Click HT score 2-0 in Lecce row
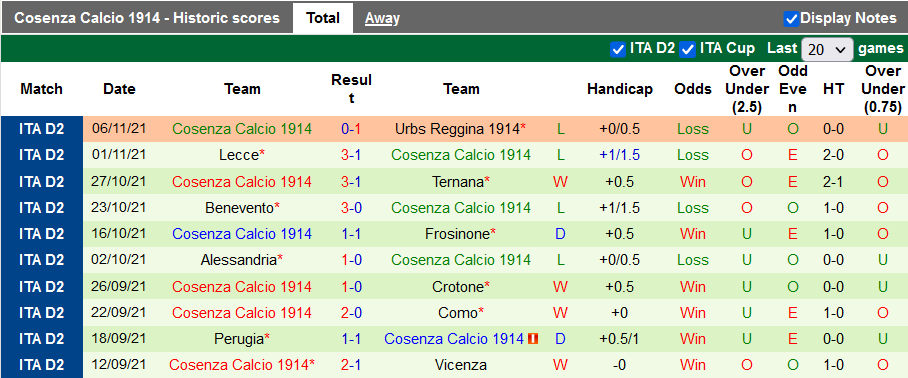908x378 pixels. [x=833, y=155]
